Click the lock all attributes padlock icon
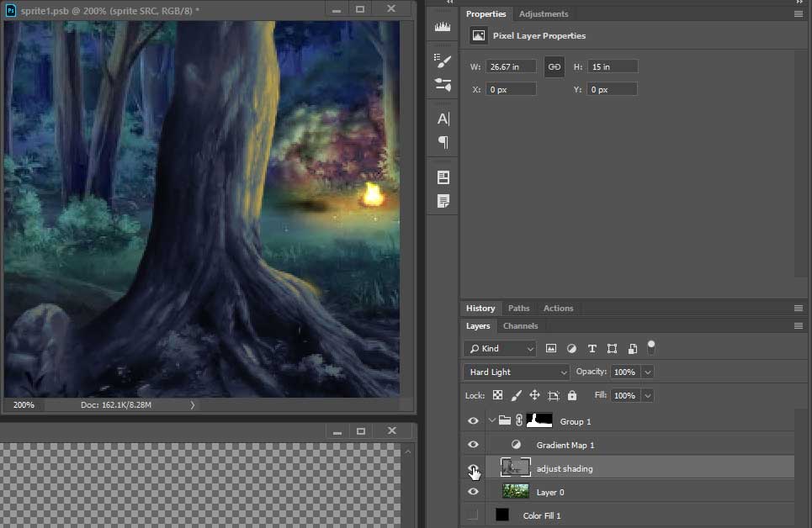Screen dimensions: 812x528 coord(572,395)
